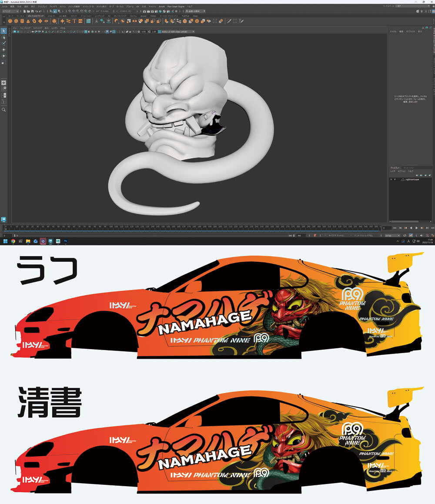Switch to the アニメーション layer tab

point(408,167)
